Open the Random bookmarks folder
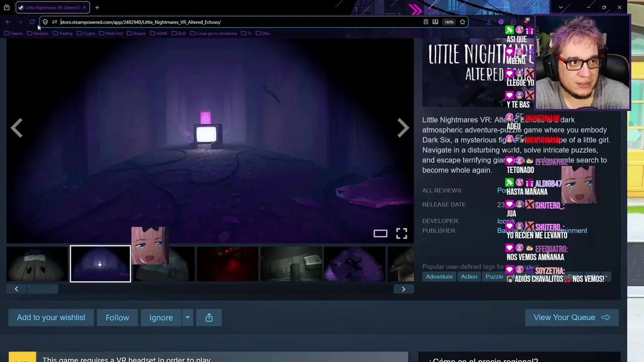 click(x=38, y=33)
